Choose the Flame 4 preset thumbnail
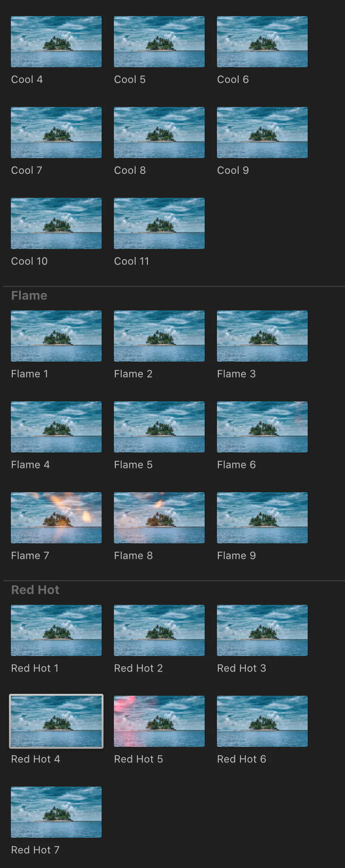 [x=56, y=427]
